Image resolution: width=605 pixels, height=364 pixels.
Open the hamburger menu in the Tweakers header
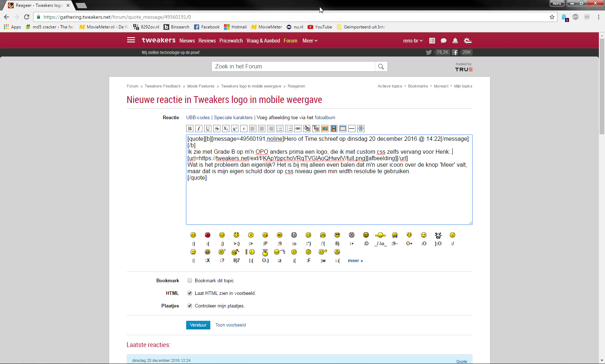coord(131,40)
